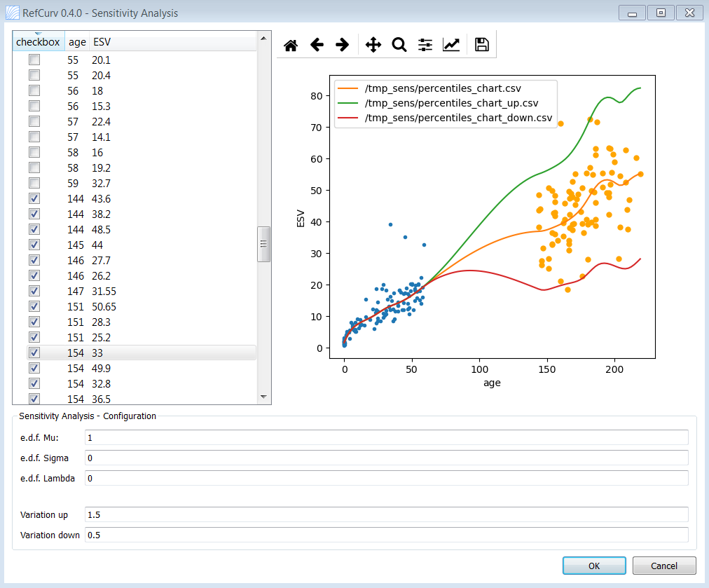Viewport: 709px width, 588px height.
Task: Focus the Variation up input field
Action: click(387, 514)
